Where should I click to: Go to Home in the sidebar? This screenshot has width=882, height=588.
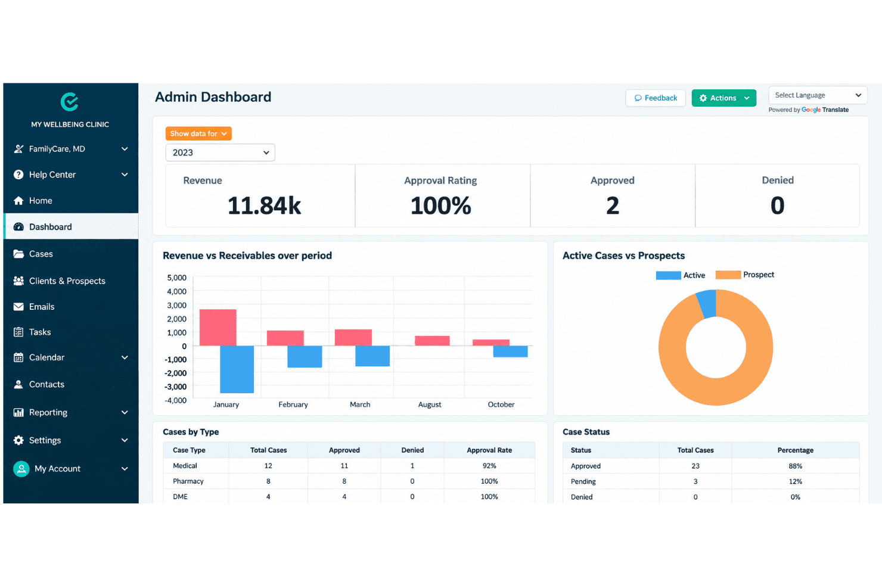(x=71, y=201)
